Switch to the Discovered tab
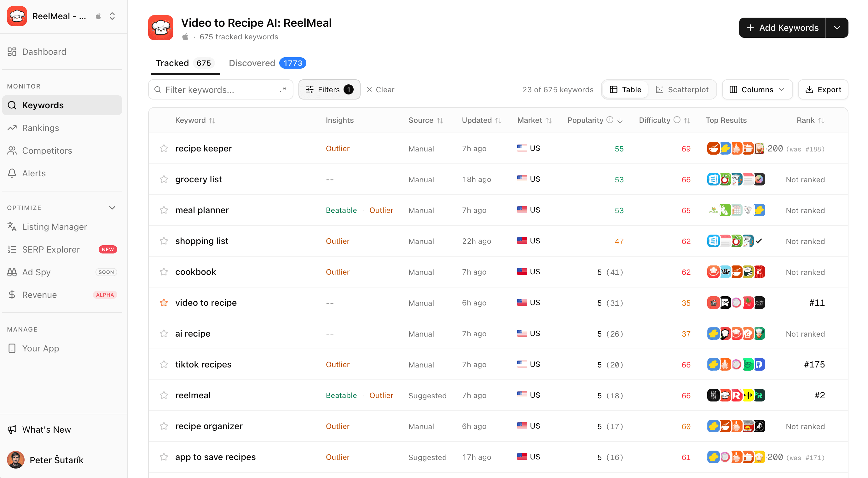This screenshot has width=868, height=478. (x=267, y=63)
